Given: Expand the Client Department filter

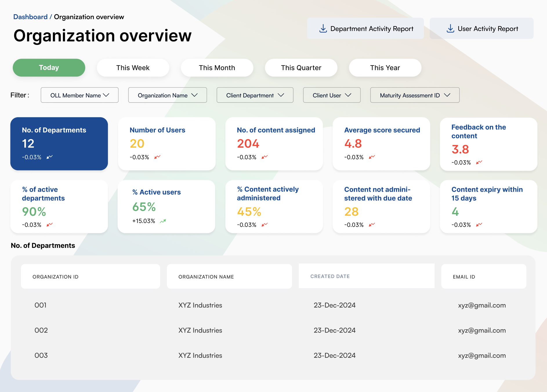Looking at the screenshot, I should 255,95.
